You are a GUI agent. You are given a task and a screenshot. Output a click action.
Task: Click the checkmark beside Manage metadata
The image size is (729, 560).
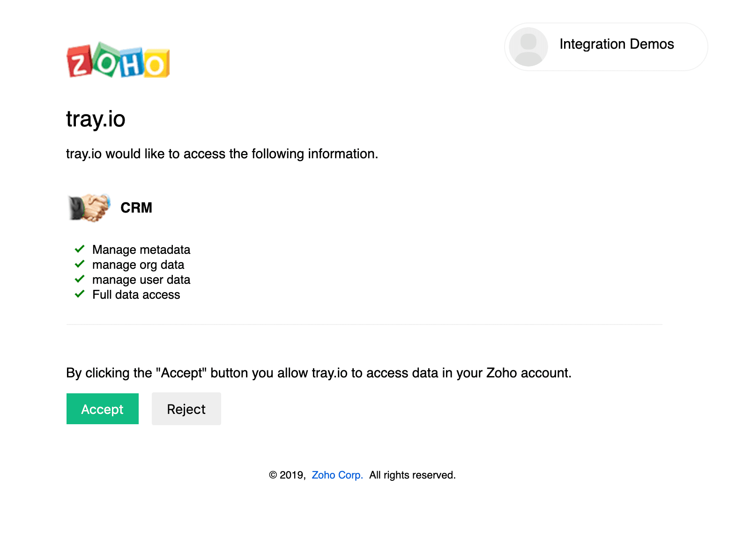(x=80, y=249)
